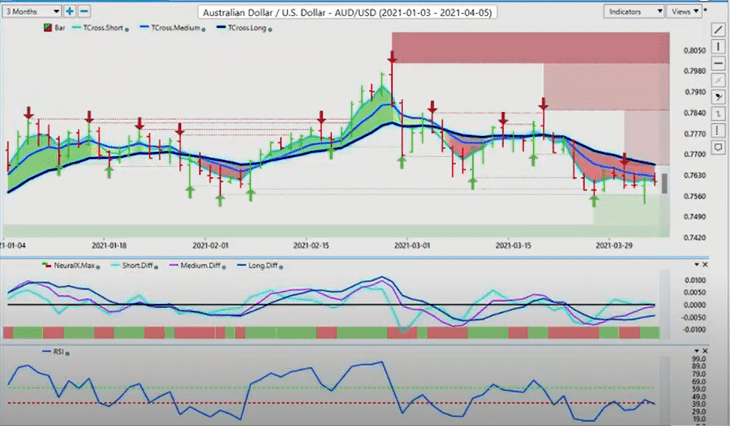The image size is (730, 426).
Task: Add a comment annotation with speech bubble tool
Action: point(718,148)
